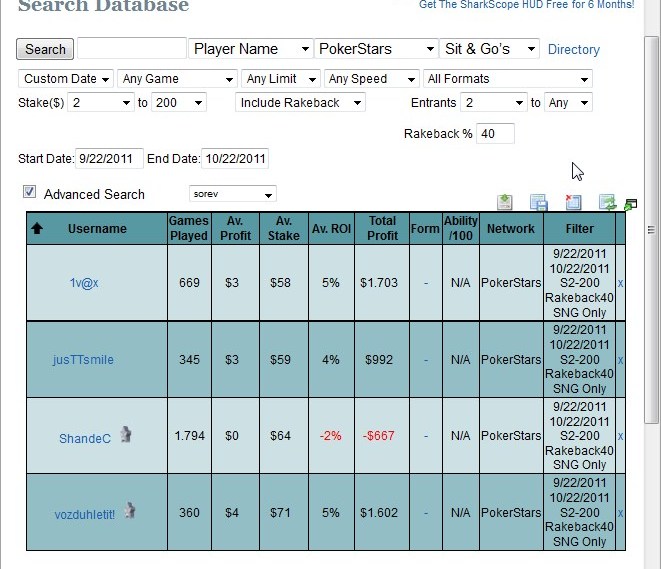Image resolution: width=661 pixels, height=569 pixels.
Task: Remove the jusTTsmile row with its x
Action: pos(620,360)
